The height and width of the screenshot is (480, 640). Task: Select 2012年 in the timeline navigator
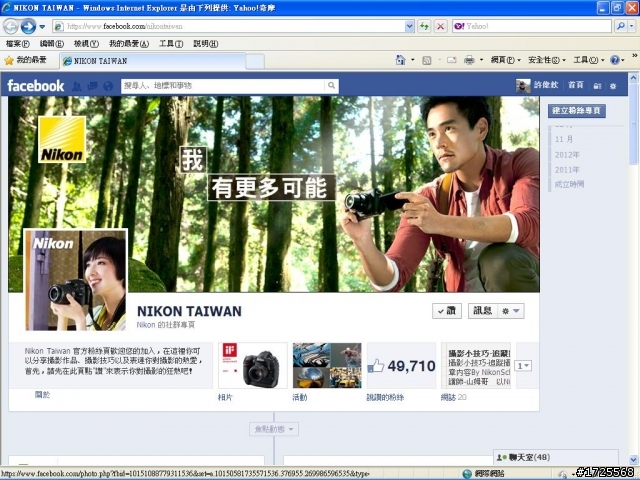point(567,155)
